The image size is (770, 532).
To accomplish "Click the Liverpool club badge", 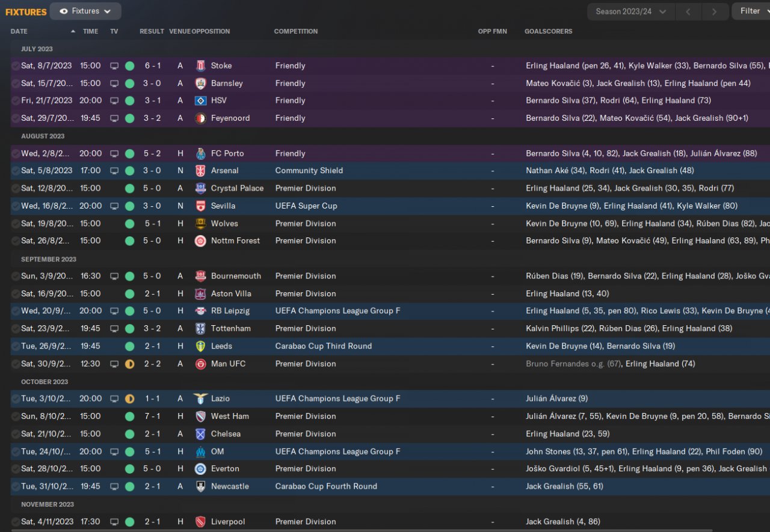I will [x=201, y=522].
